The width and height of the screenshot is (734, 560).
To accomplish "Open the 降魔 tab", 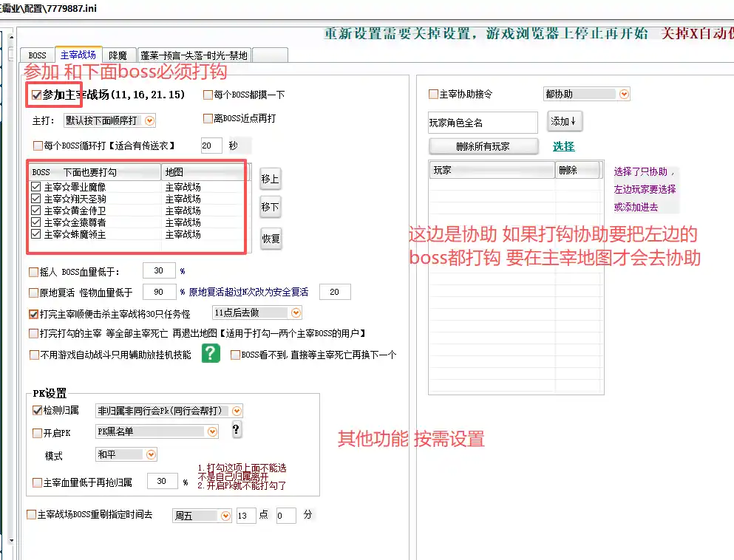I will (118, 55).
